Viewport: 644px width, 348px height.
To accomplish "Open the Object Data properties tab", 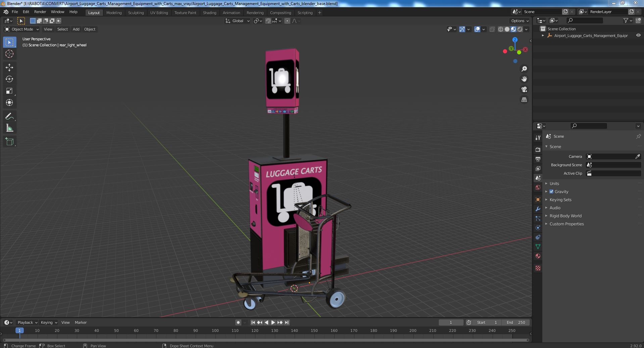I will (x=538, y=247).
